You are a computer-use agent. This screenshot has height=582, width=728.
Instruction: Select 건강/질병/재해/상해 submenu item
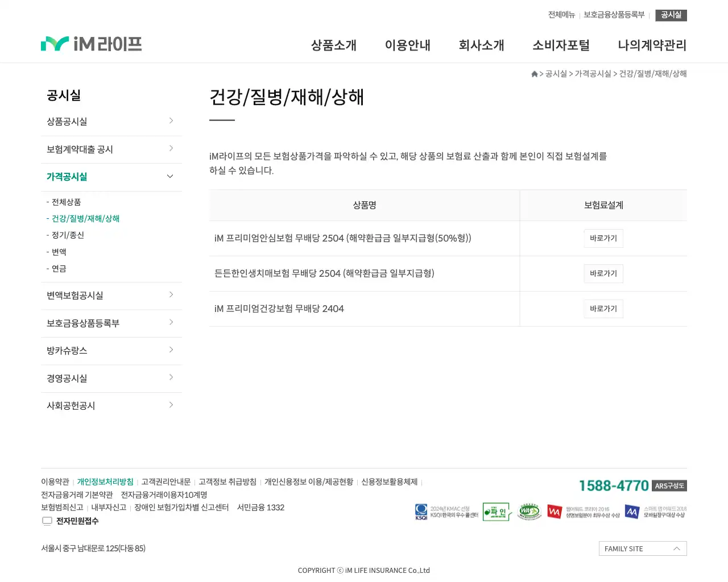coord(85,219)
